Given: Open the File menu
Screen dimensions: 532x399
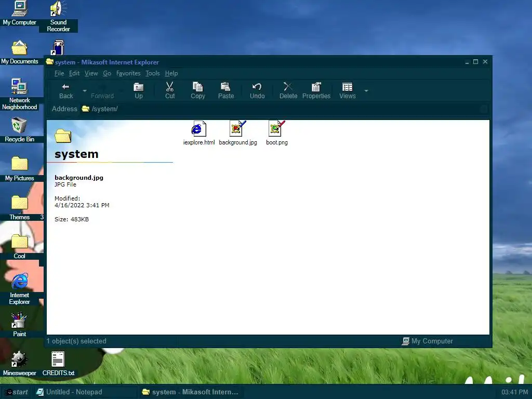Looking at the screenshot, I should coord(59,73).
